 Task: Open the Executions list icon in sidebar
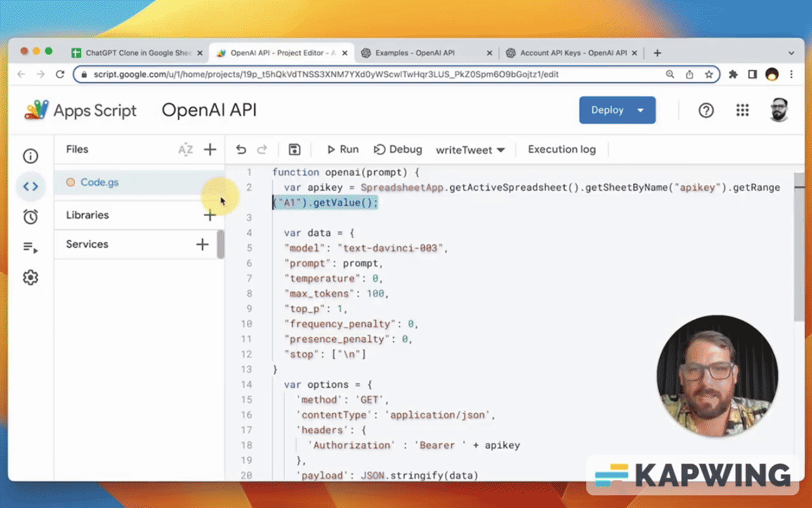click(30, 247)
